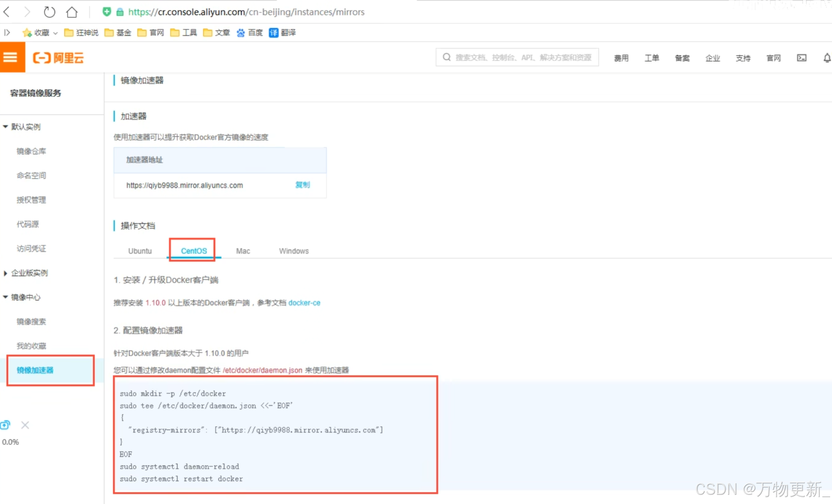Select 命名空间 in the sidebar
The height and width of the screenshot is (504, 832).
pyautogui.click(x=31, y=175)
